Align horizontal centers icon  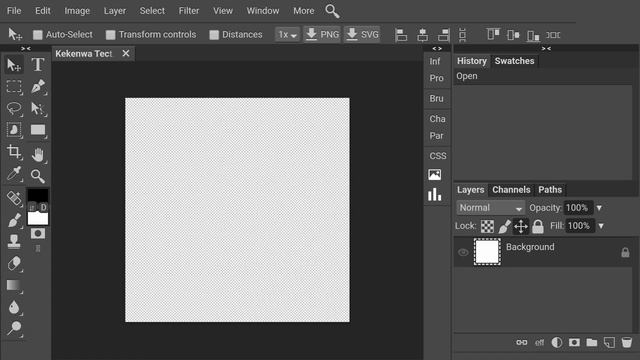422,35
